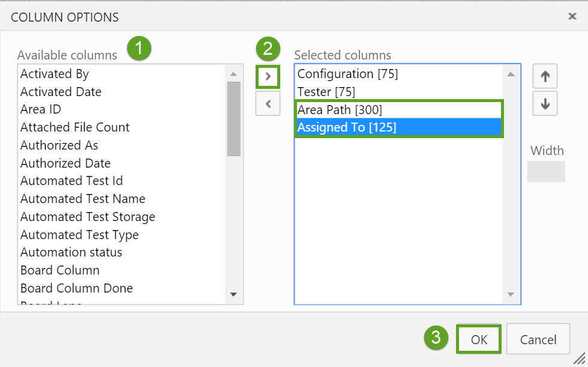
Task: Click the scroll-up arrow on selected columns list
Action: (x=511, y=73)
